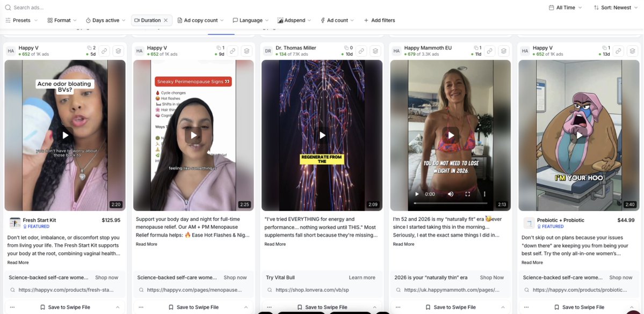Click Learn more on Try Vital Bull
The height and width of the screenshot is (314, 644).
[x=362, y=278]
